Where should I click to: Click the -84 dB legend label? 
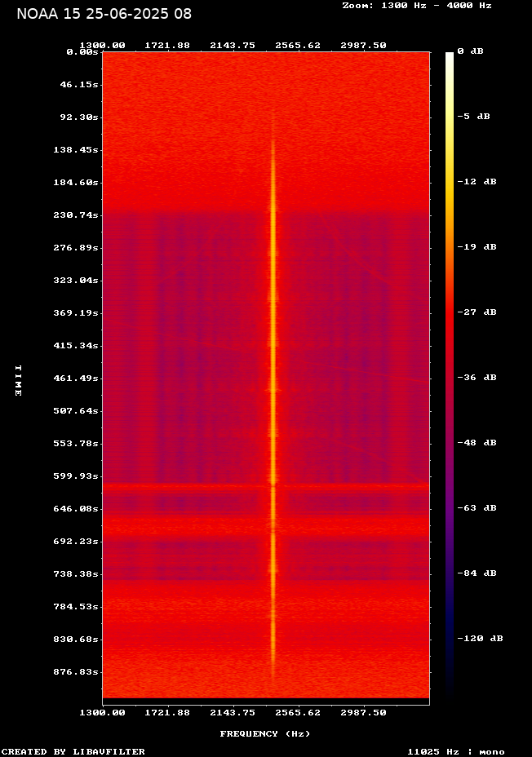(477, 573)
